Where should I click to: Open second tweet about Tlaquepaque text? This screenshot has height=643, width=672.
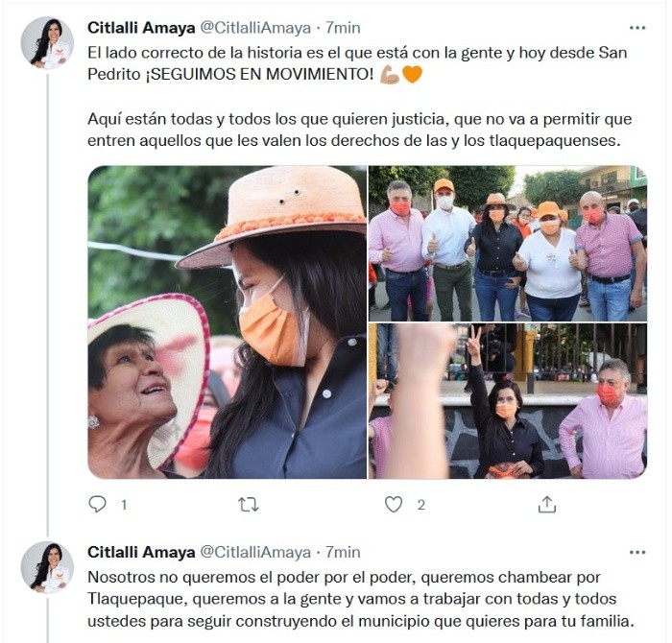click(360, 599)
